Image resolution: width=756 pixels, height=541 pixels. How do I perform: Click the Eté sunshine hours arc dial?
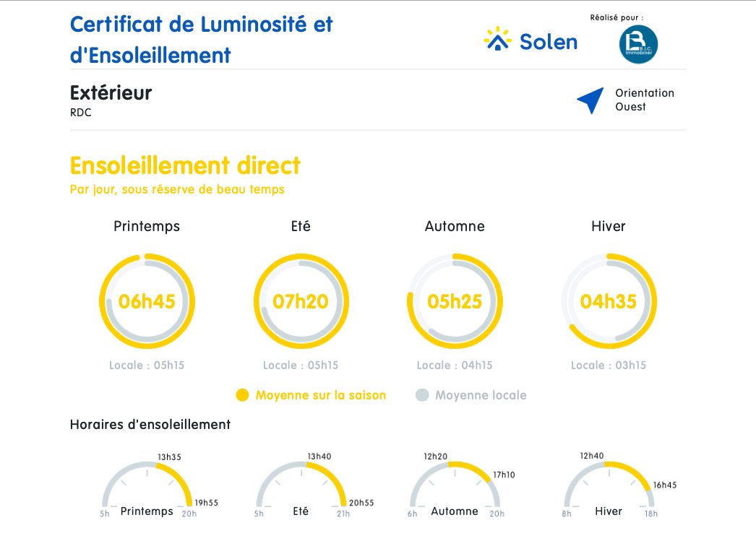point(301,485)
